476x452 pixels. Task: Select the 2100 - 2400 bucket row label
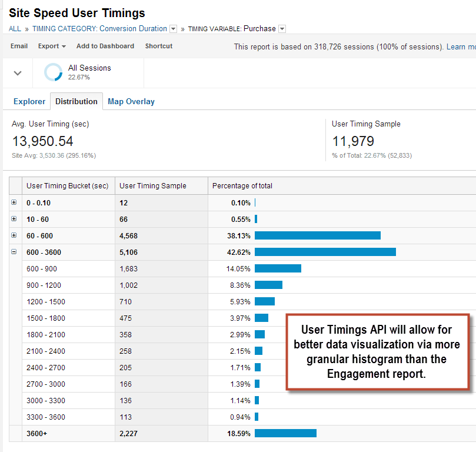(46, 351)
